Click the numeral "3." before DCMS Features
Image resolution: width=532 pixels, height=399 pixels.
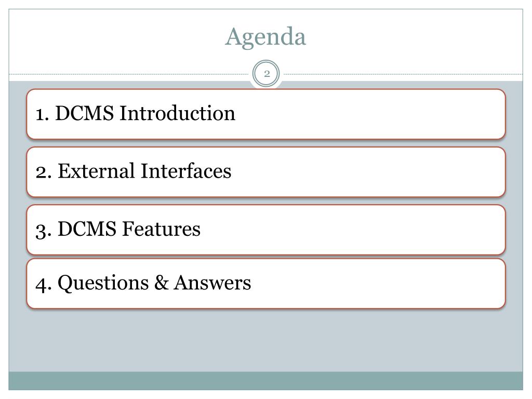[44, 231]
